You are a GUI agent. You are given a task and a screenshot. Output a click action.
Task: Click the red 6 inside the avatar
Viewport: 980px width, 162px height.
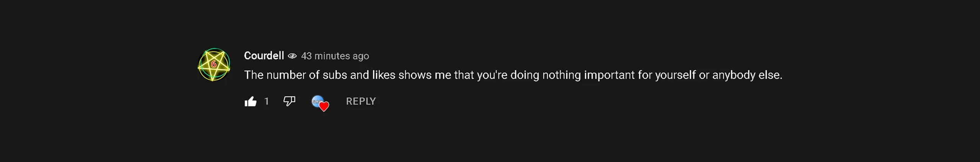(x=214, y=64)
